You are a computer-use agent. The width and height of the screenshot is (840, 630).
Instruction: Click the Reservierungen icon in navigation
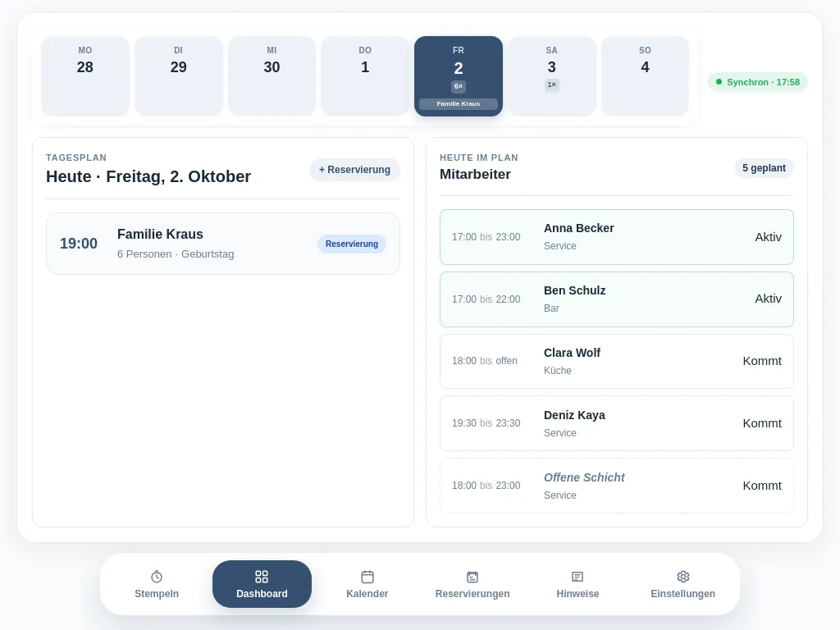coord(472,577)
